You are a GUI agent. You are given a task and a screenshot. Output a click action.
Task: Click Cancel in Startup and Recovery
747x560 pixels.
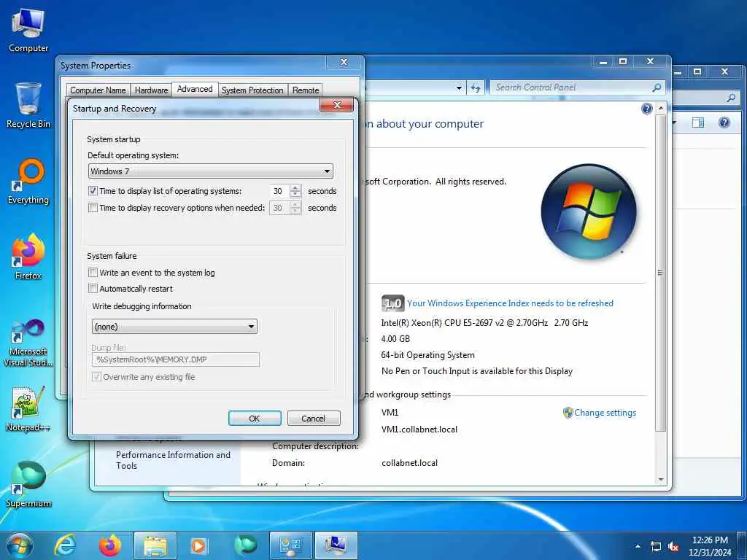[x=314, y=418]
